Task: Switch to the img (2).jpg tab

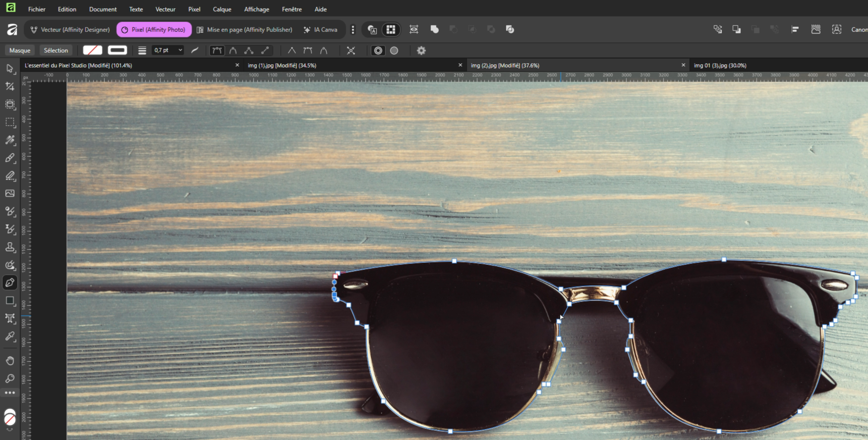Action: (505, 65)
